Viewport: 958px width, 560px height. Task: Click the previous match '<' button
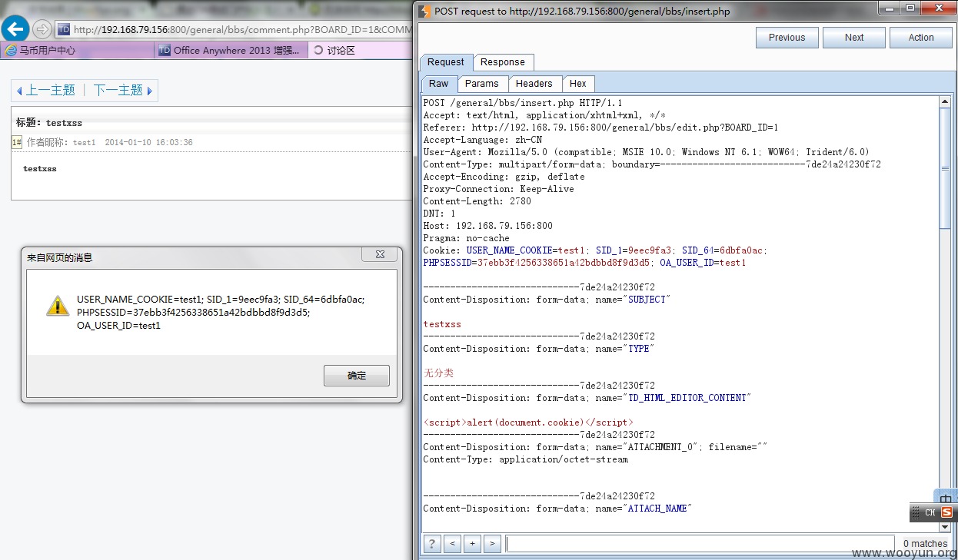tap(453, 543)
